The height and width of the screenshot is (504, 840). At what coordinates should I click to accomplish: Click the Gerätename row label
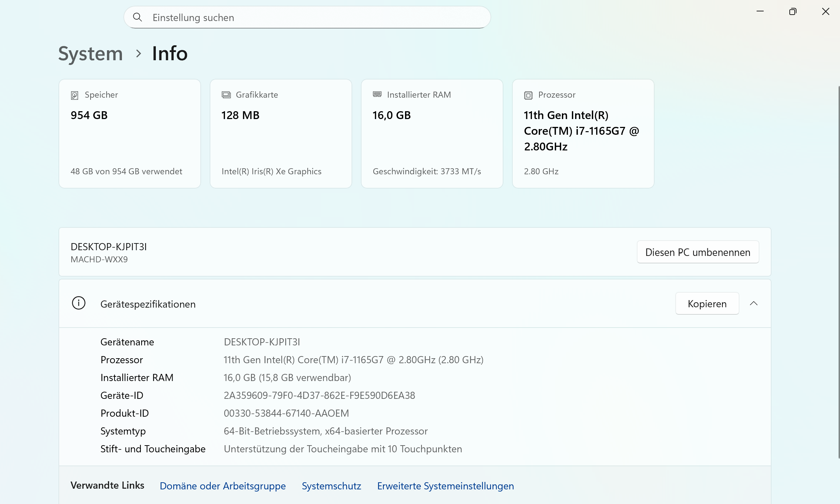pos(127,342)
